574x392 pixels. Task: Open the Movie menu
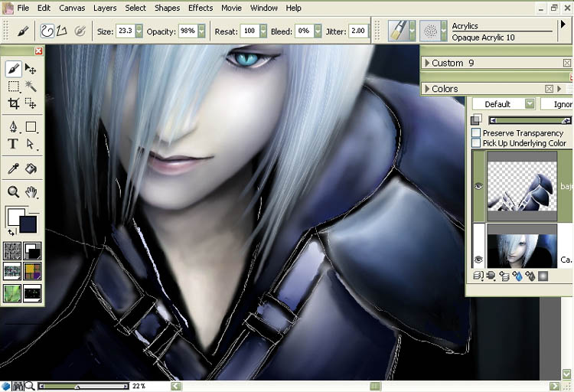(x=231, y=8)
